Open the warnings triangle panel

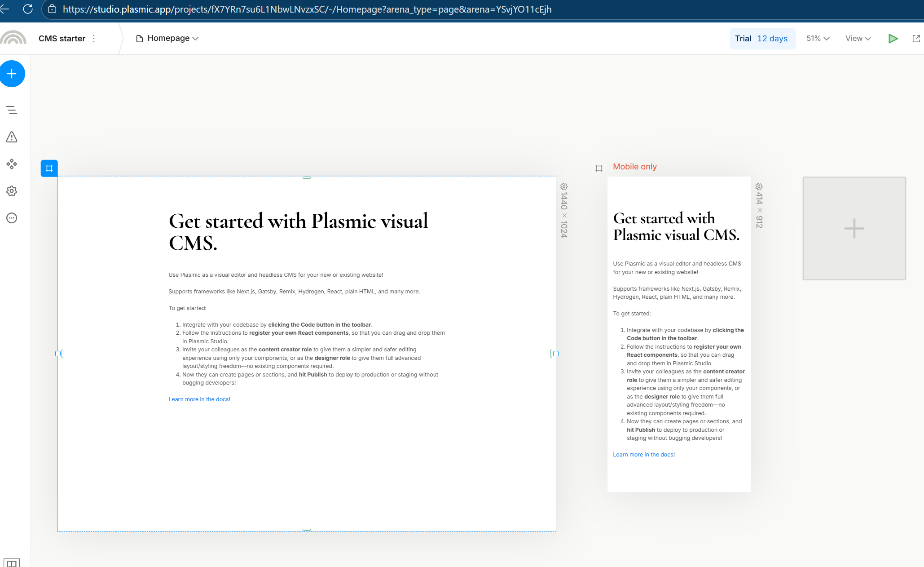(x=12, y=137)
